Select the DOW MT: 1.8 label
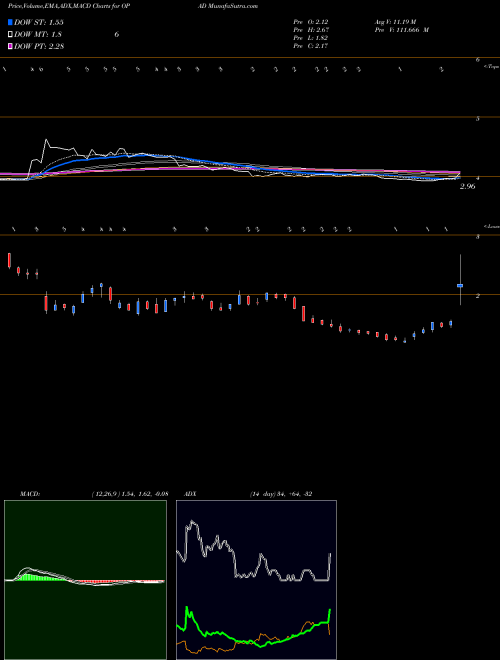 [36, 35]
